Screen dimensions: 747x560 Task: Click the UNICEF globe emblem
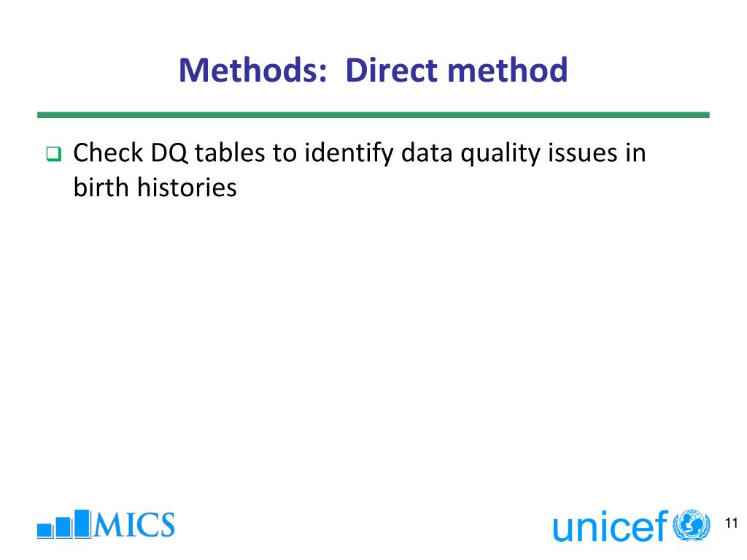692,525
